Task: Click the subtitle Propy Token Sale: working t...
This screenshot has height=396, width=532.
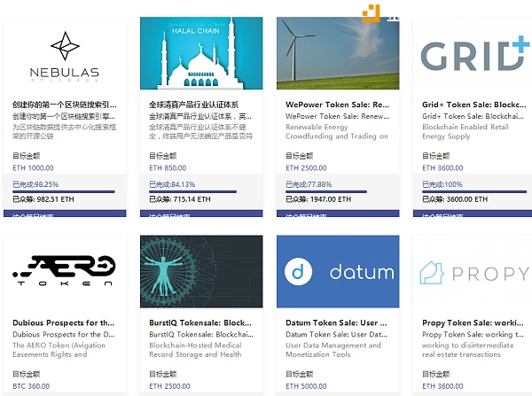Action: coord(473,335)
